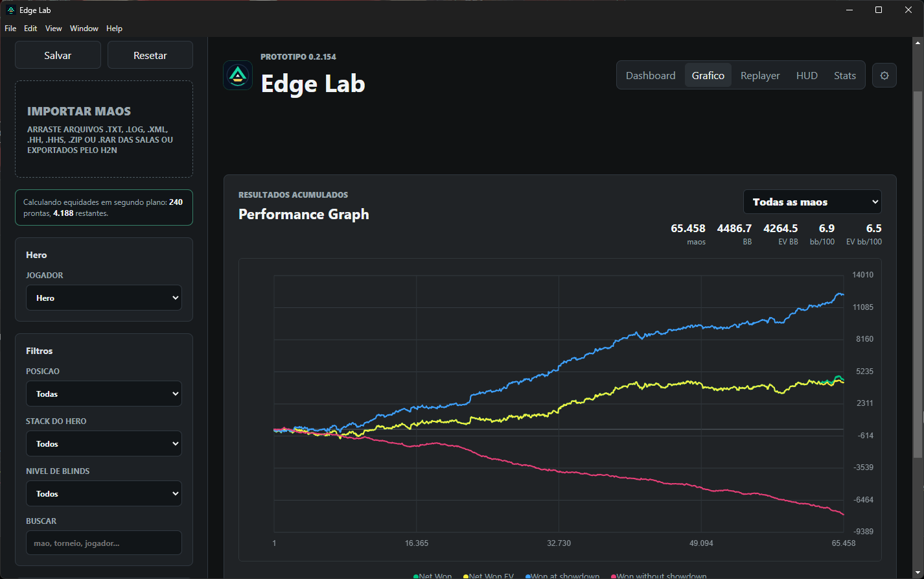Click the -9389 y-axis label
Image resolution: width=924 pixels, height=579 pixels.
coord(863,532)
